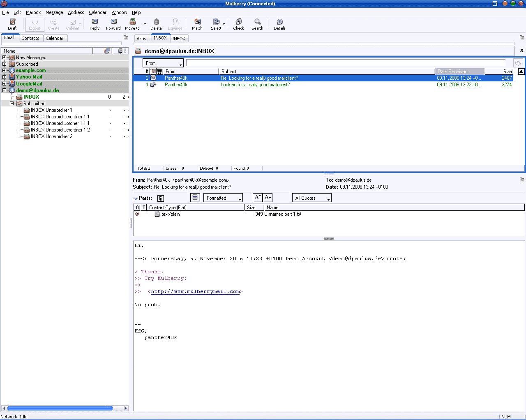Increase message font size with A up
This screenshot has width=526, height=420.
point(257,198)
